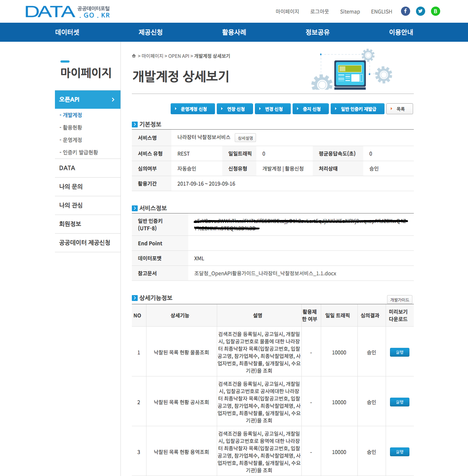This screenshot has width=468, height=476.
Task: Click the 2017-09-16 ~ 2019-09-16 period value
Action: click(206, 184)
